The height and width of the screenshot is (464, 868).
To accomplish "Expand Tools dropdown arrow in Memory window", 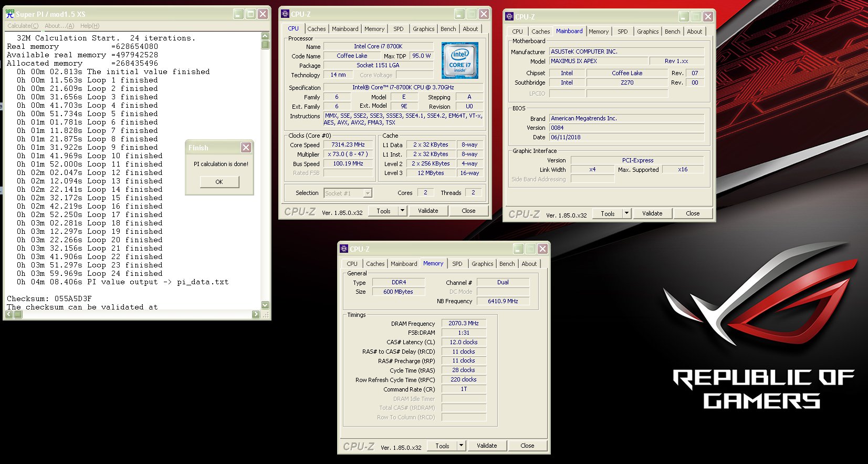I will [462, 446].
